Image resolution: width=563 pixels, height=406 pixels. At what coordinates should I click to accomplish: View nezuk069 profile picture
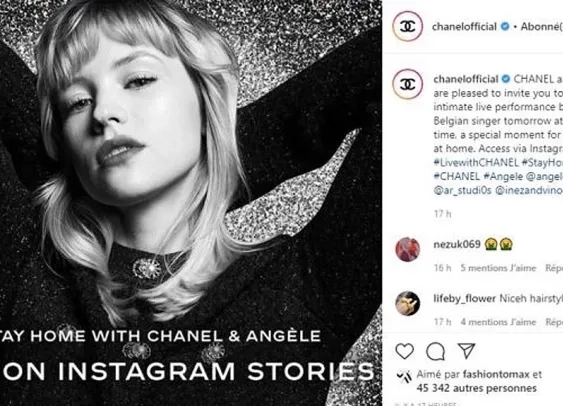(x=408, y=249)
